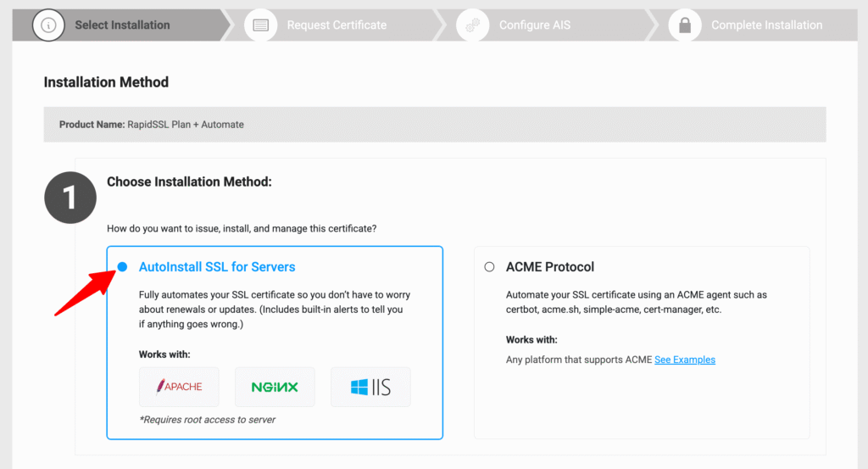Click the Works with label under ACME Protocol
This screenshot has width=868, height=469.
[531, 339]
